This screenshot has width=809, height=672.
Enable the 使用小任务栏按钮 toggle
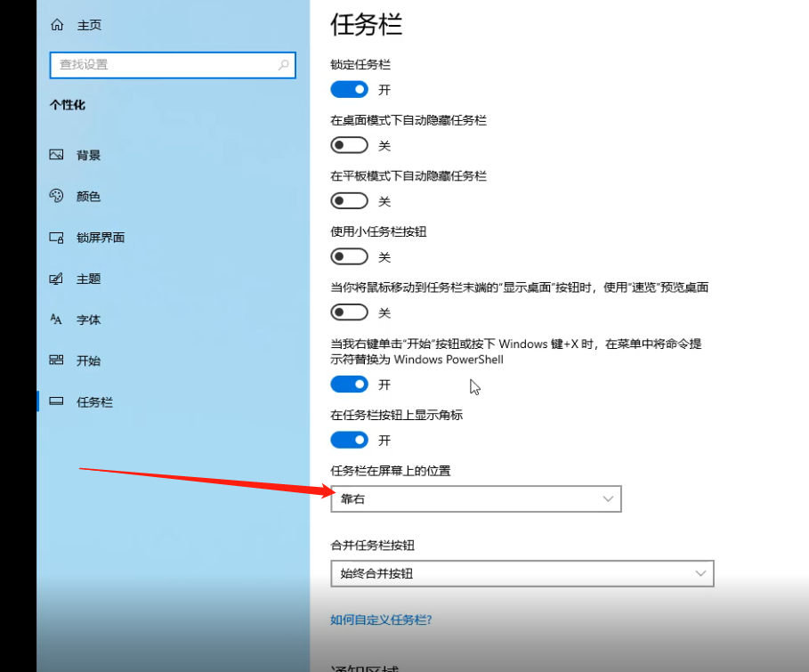point(349,256)
